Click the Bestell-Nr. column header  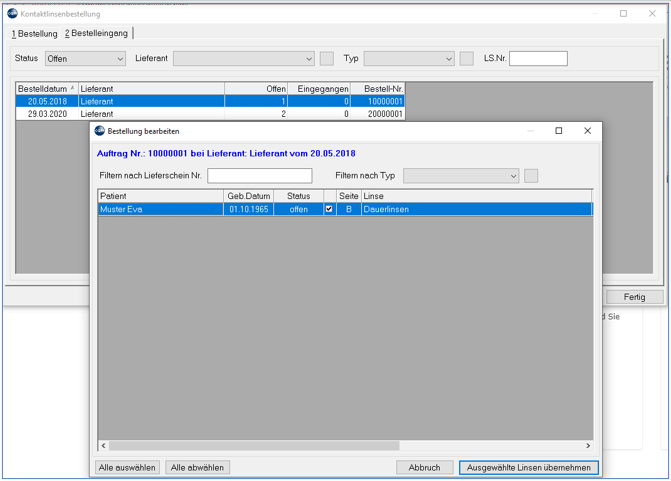[x=377, y=89]
